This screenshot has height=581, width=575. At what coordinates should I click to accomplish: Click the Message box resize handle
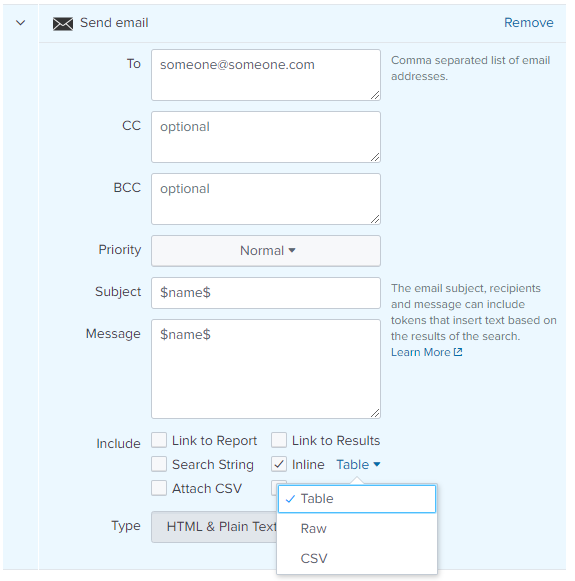(x=375, y=413)
